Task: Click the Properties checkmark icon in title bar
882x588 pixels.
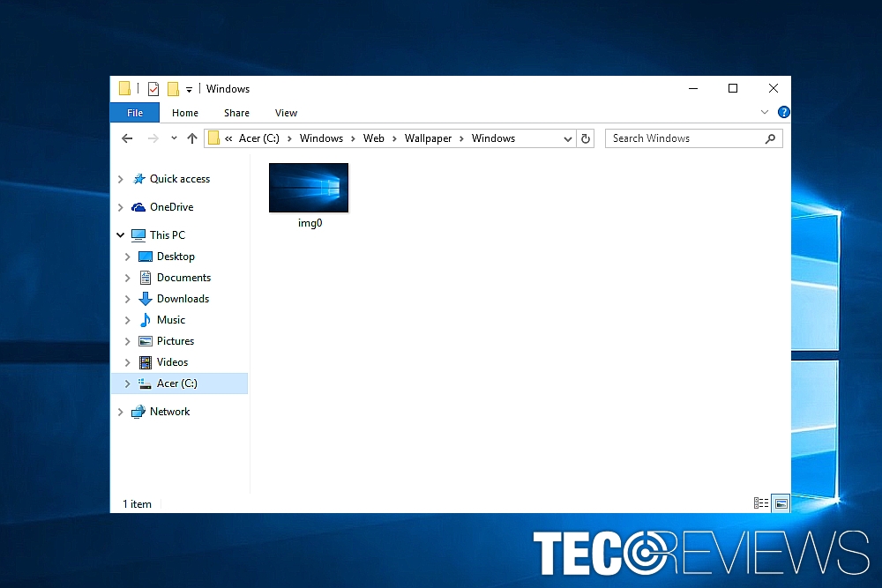Action: (153, 89)
